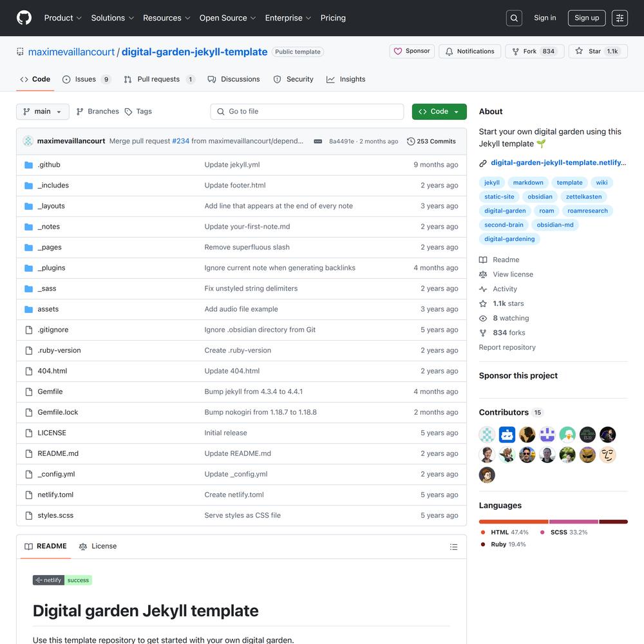Click Report repository link
Screen dimensions: 644x644
coord(507,348)
